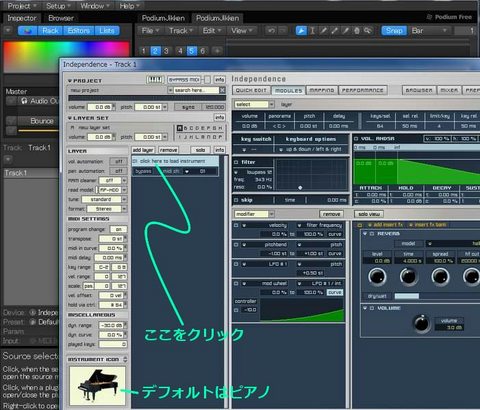Click the plus button after arrangement 6
480x410 pixels.
(217, 51)
